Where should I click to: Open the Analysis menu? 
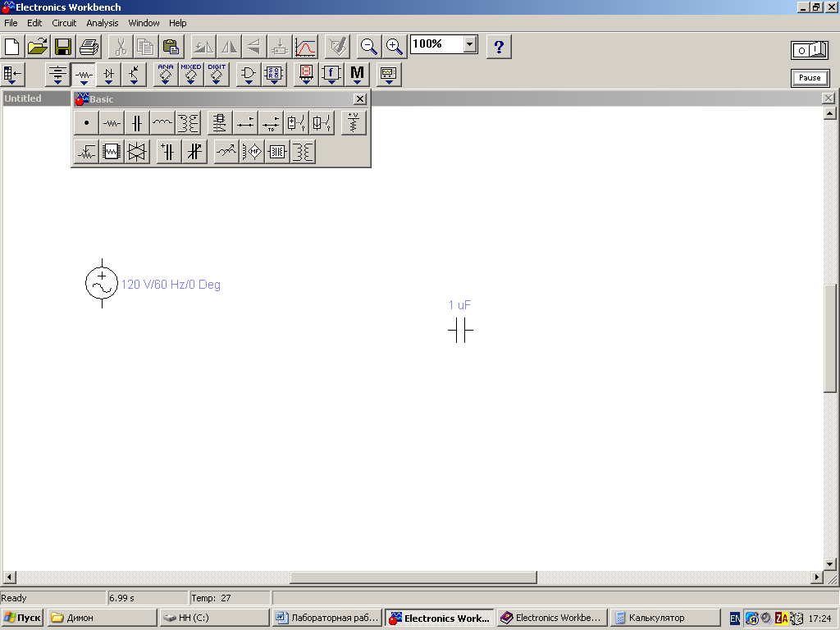(103, 23)
